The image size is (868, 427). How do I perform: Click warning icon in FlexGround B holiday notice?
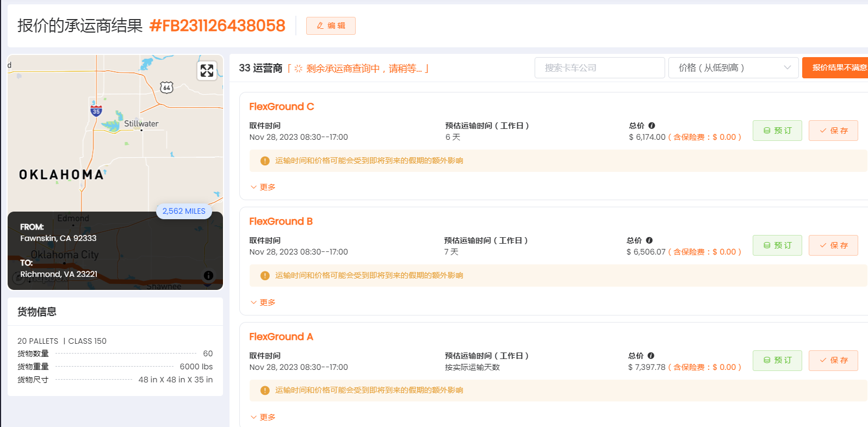(265, 276)
